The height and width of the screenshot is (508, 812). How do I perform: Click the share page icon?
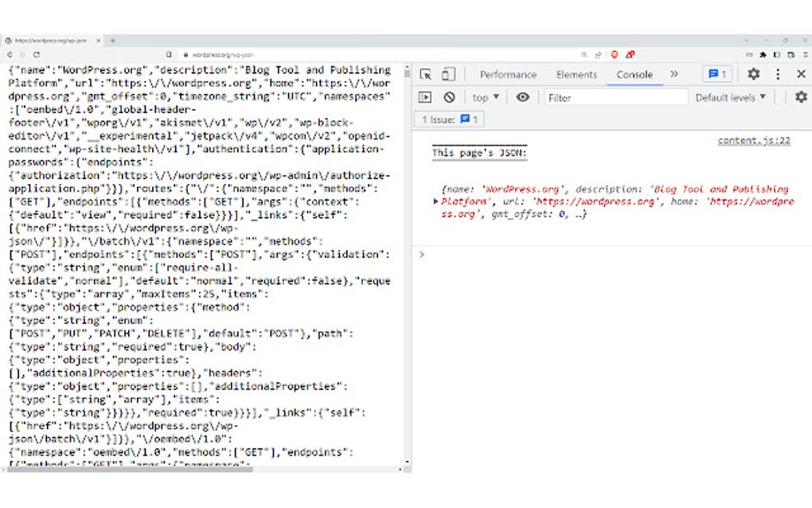pyautogui.click(x=598, y=54)
